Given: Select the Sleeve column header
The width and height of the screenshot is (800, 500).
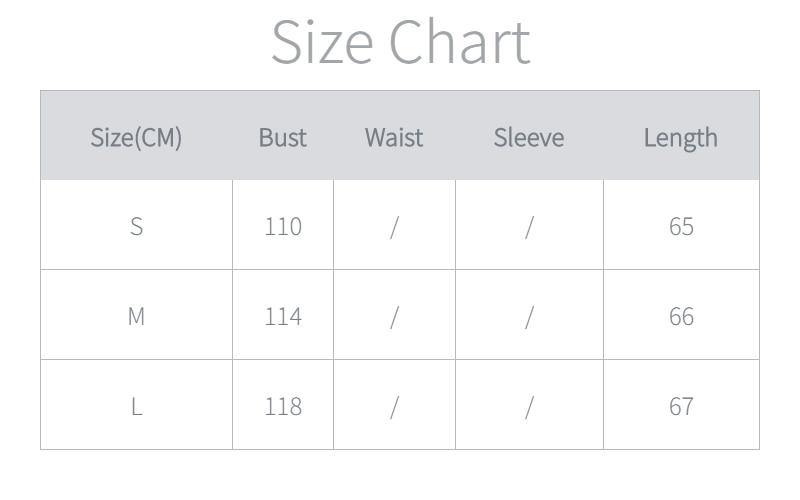Looking at the screenshot, I should click(528, 137).
